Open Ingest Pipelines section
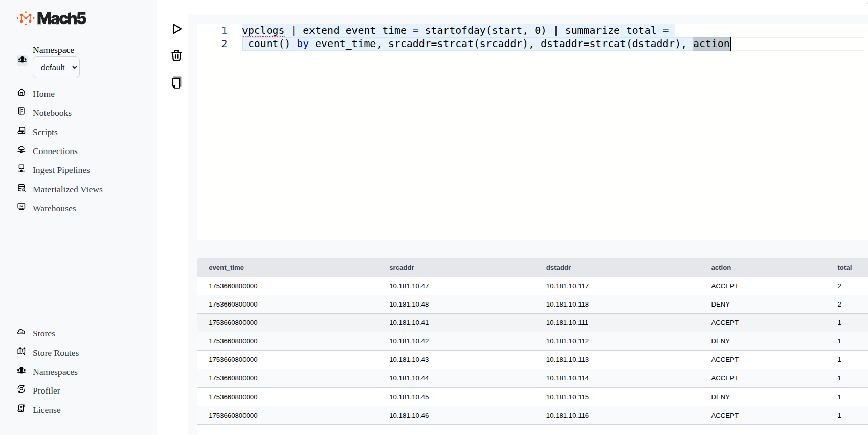This screenshot has height=435, width=868. click(x=61, y=170)
